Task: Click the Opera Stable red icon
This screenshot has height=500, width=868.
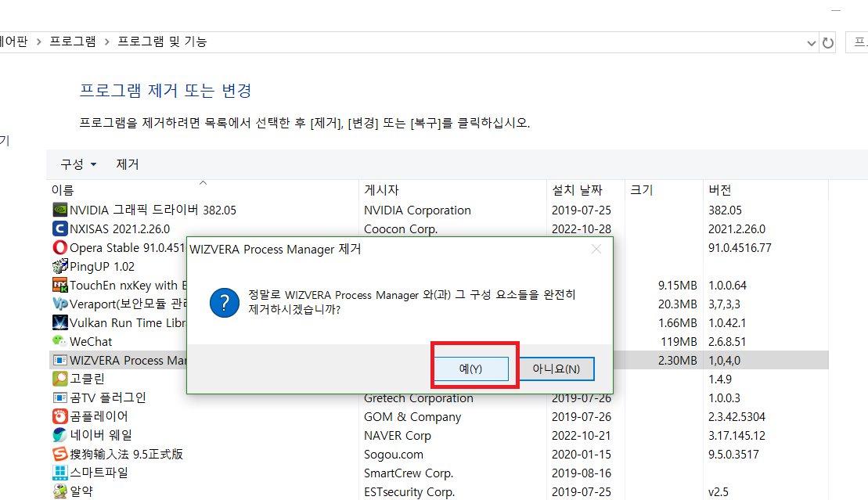Action: click(59, 247)
